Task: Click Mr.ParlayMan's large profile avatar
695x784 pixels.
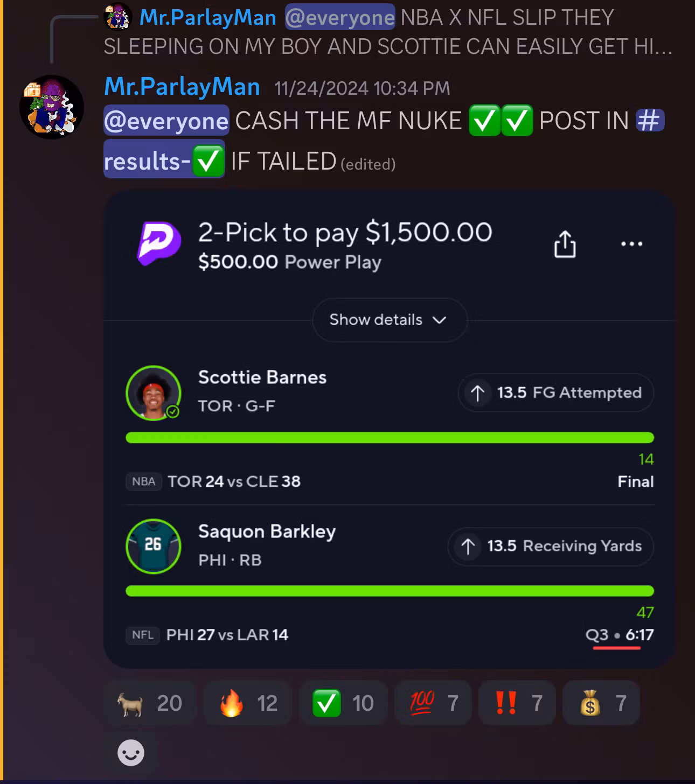Action: point(52,107)
